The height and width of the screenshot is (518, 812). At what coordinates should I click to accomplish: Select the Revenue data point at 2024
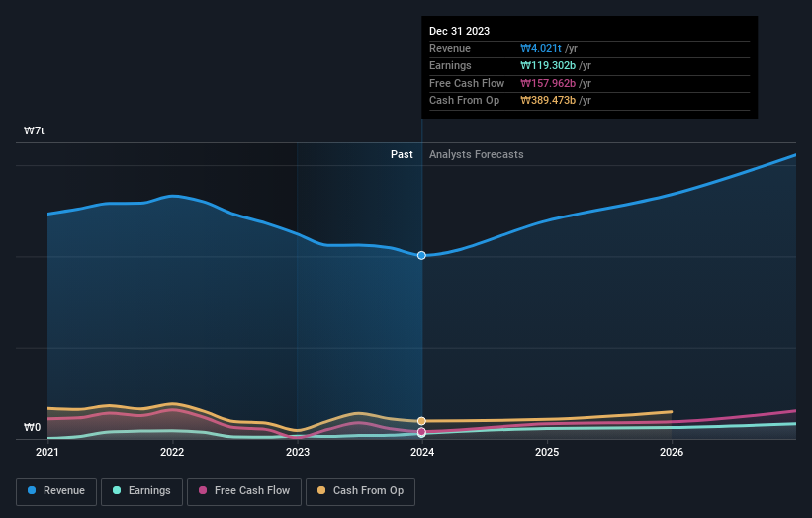tap(421, 256)
